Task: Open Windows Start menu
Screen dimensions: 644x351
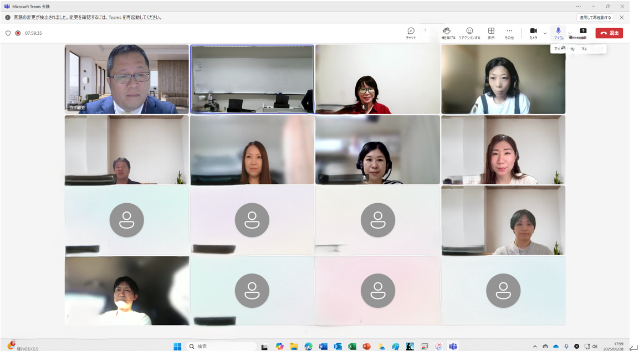Action: tap(177, 347)
